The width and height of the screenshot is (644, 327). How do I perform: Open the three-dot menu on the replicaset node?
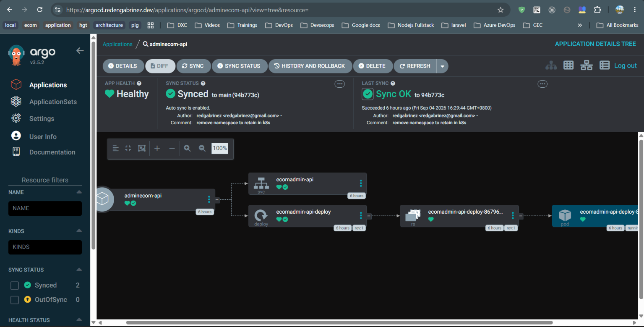513,215
